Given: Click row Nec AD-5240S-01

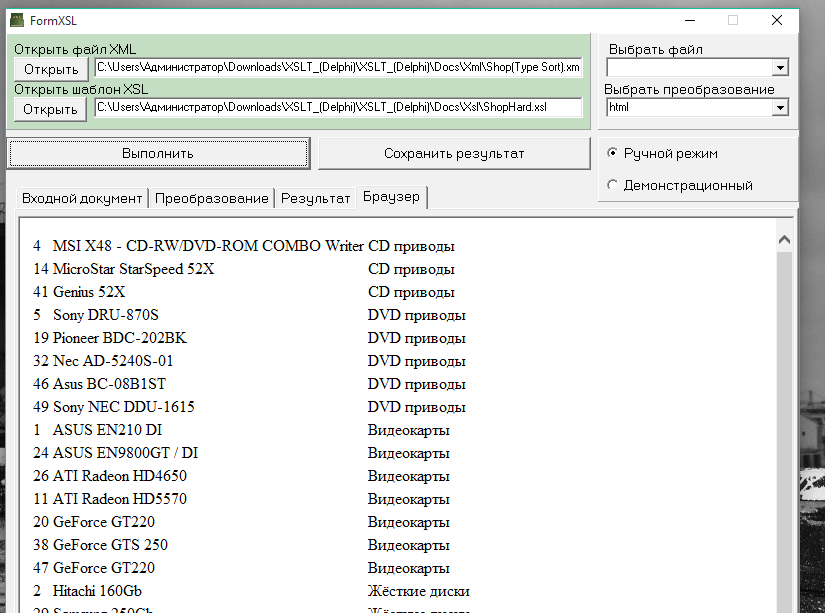Looking at the screenshot, I should [x=249, y=361].
